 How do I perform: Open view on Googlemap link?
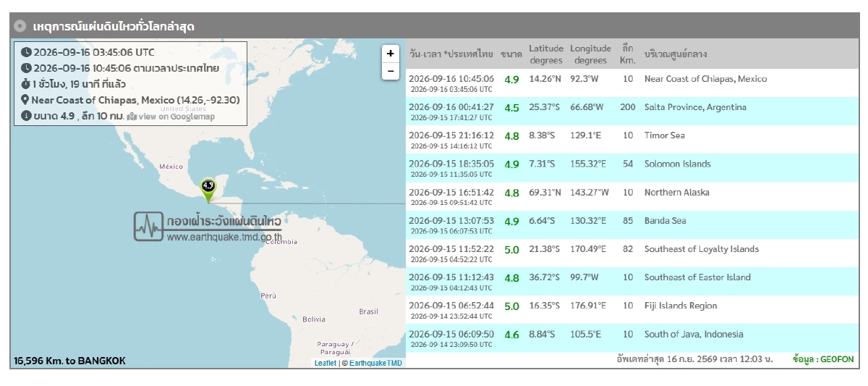coord(176,117)
